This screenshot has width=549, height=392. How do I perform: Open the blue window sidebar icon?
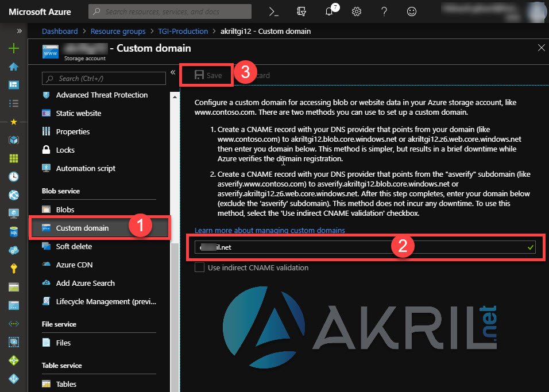click(x=14, y=305)
